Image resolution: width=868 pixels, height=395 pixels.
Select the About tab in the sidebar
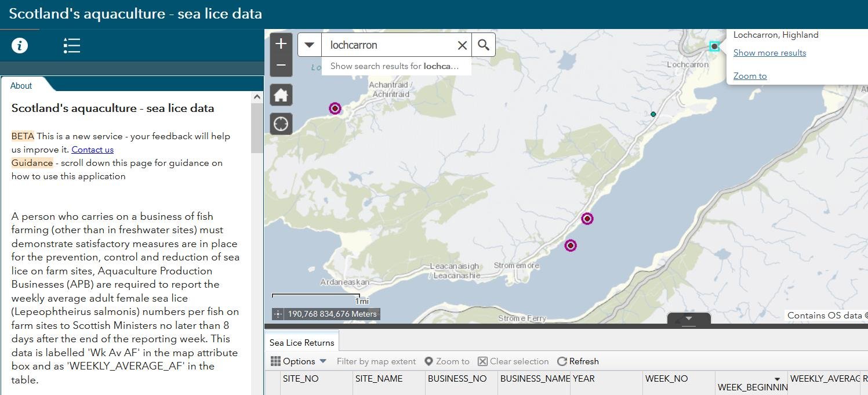[x=21, y=85]
